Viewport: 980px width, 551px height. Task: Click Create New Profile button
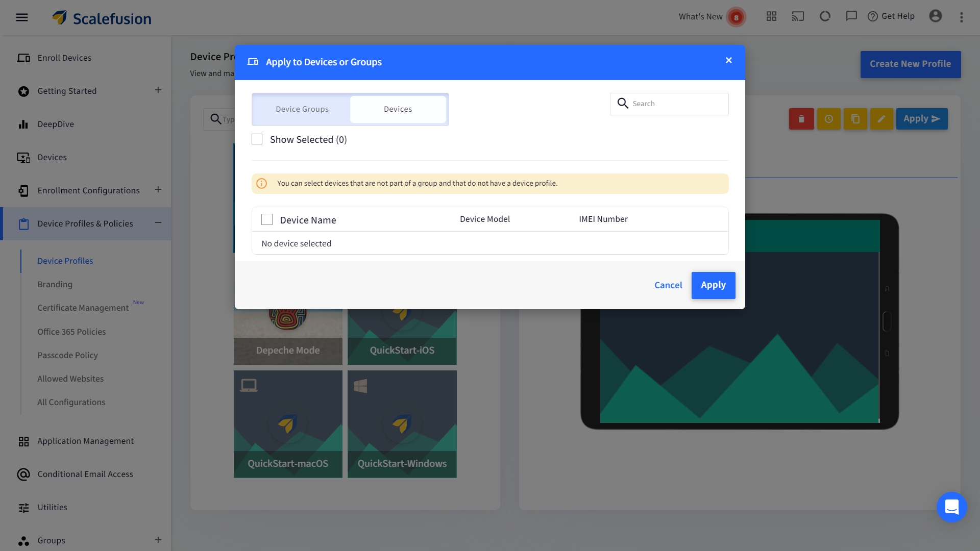click(911, 64)
